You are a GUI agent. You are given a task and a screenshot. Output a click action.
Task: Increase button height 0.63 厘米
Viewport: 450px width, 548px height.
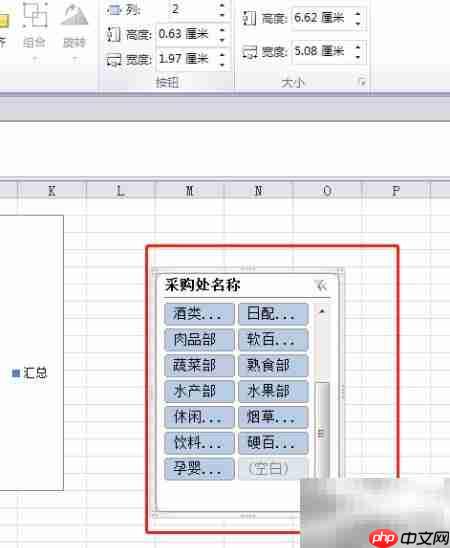(x=222, y=30)
